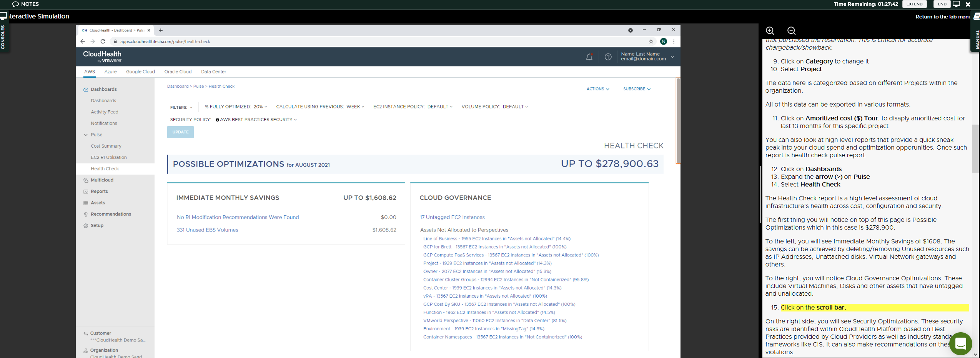Click the browser back arrow
980x358 pixels.
83,42
